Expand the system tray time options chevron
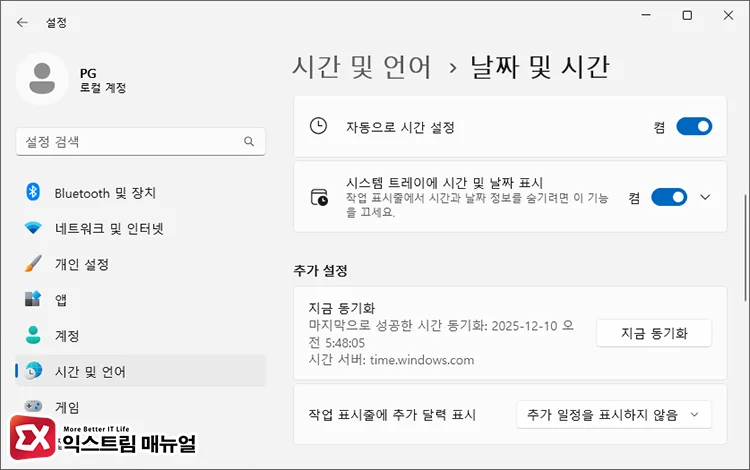750x470 pixels. (705, 197)
